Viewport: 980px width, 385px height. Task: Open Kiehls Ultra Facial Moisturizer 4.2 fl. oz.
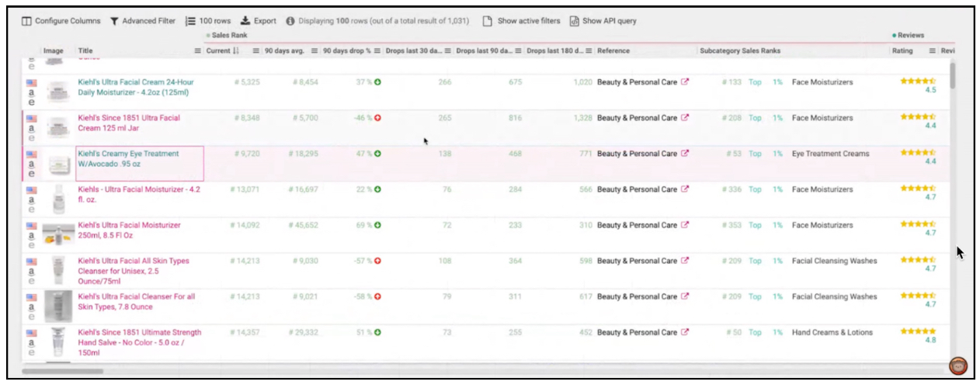tap(139, 194)
